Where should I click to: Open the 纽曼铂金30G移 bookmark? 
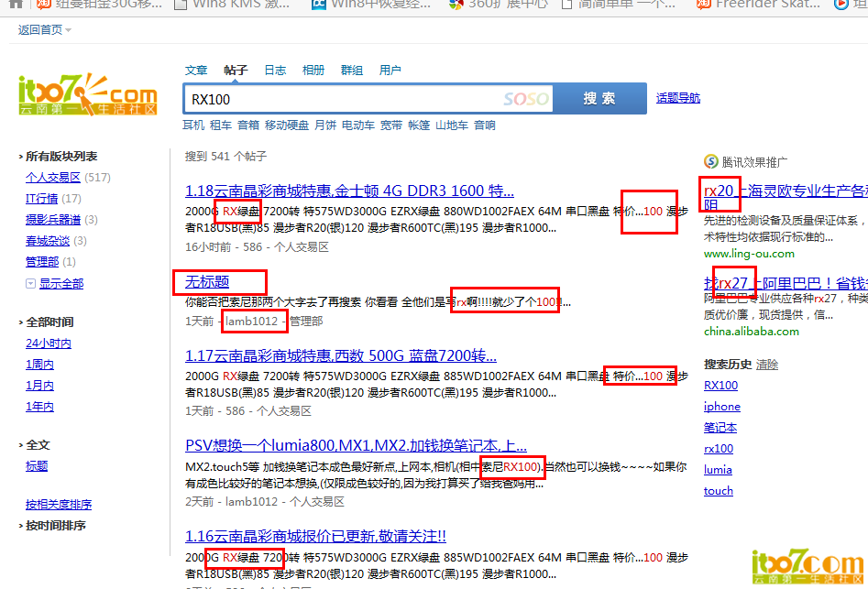(99, 4)
